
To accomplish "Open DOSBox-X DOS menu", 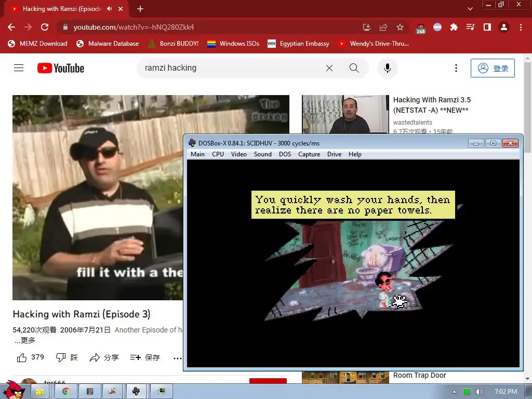I will tap(285, 154).
